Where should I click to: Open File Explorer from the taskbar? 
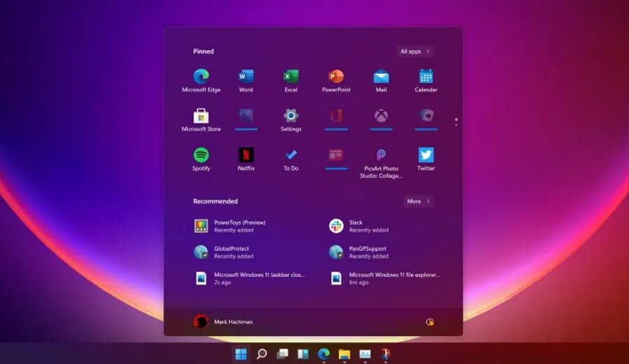(x=344, y=354)
